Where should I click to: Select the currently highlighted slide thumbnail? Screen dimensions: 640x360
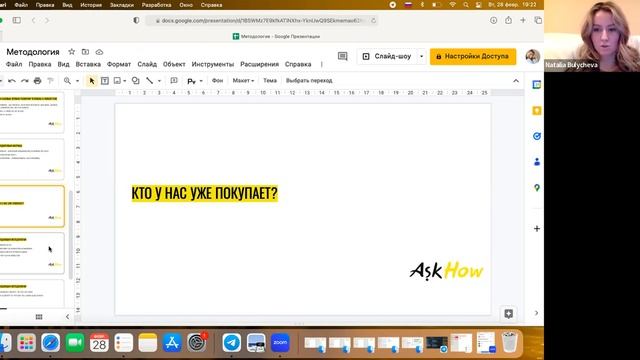coord(32,206)
